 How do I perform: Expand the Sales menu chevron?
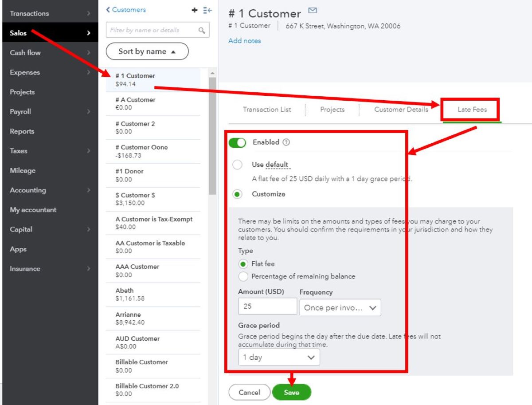click(89, 33)
